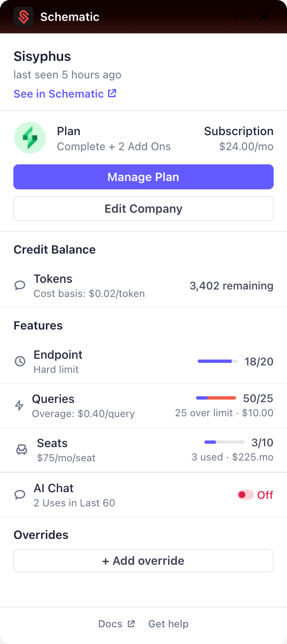Click Get help
Viewport: 287px width, 644px height.
tap(168, 624)
